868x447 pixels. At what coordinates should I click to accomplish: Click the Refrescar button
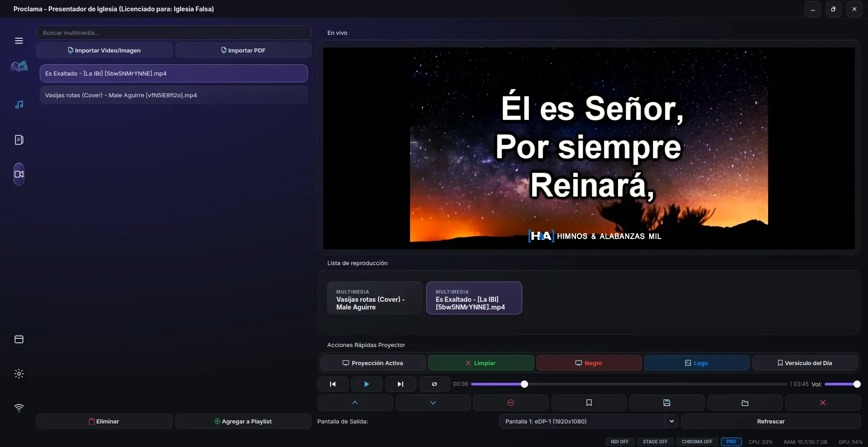[771, 421]
